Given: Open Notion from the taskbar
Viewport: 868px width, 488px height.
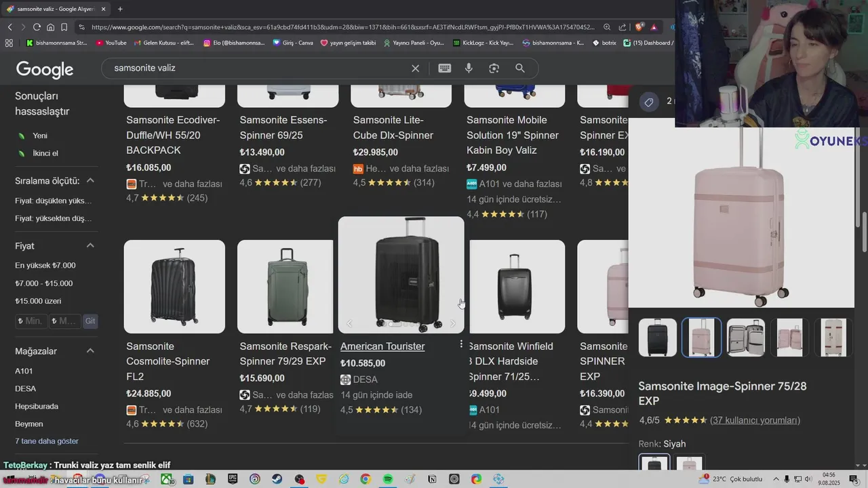Looking at the screenshot, I should 432,479.
